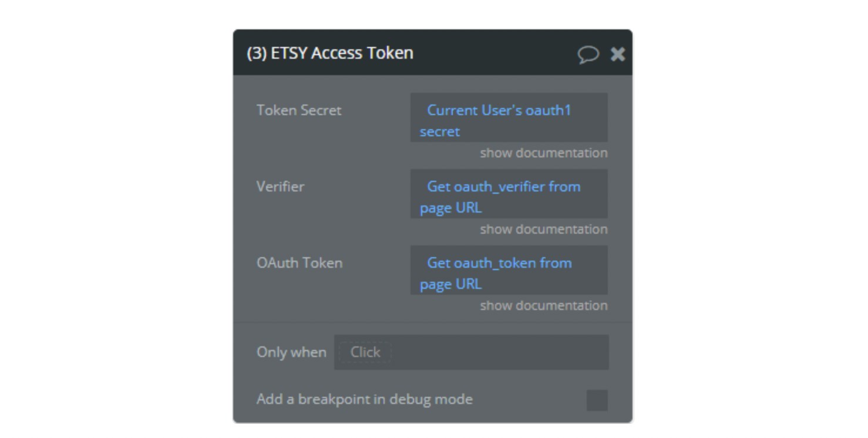Click page URL text in Verifier value

point(451,208)
